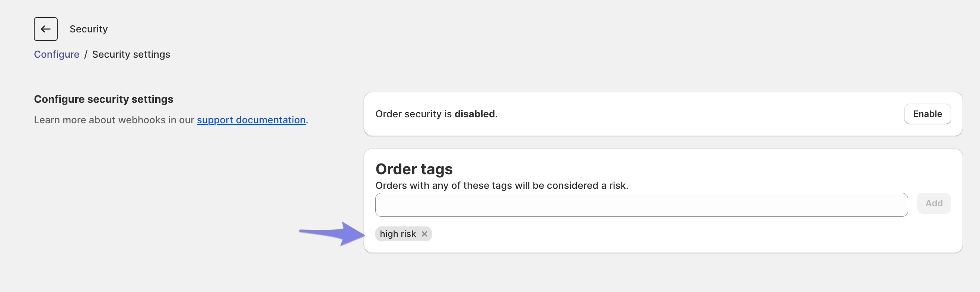
Task: Click the tags risk description text
Action: 502,185
